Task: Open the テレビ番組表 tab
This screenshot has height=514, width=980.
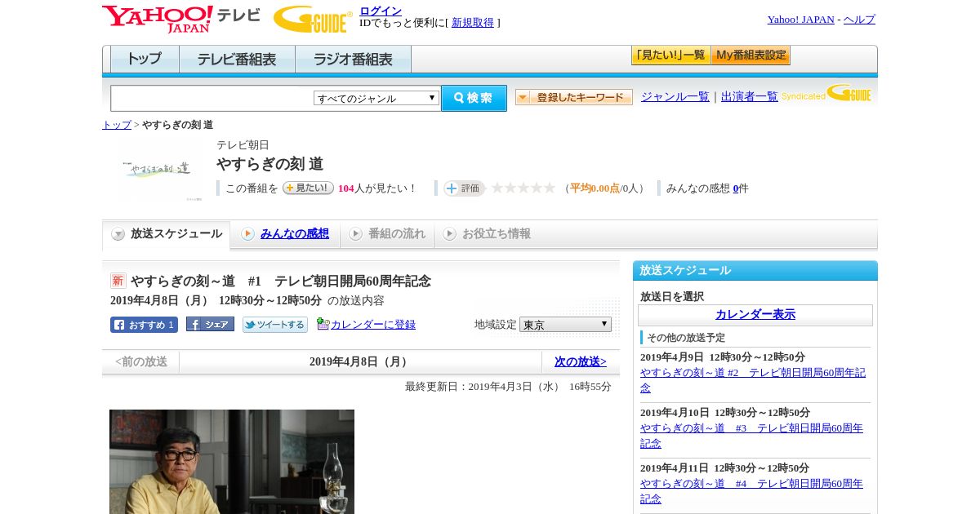Action: coord(237,60)
